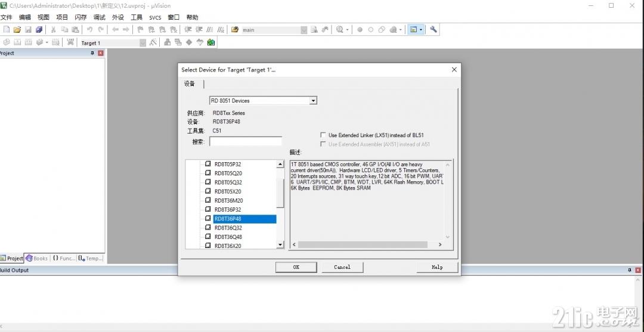Click Select Software Packs diamond icon
The height and width of the screenshot is (332, 644).
click(x=189, y=42)
